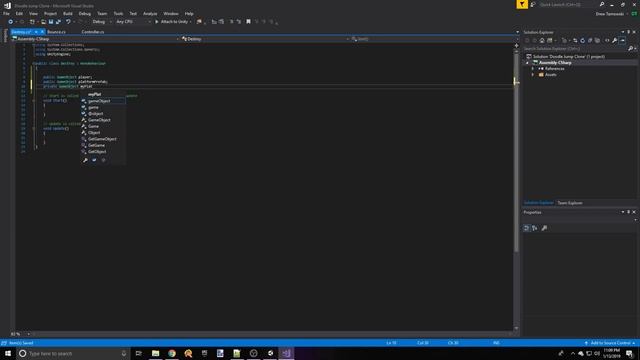640x360 pixels.
Task: Click the Solution Explorer Refresh icon
Action: (582, 40)
